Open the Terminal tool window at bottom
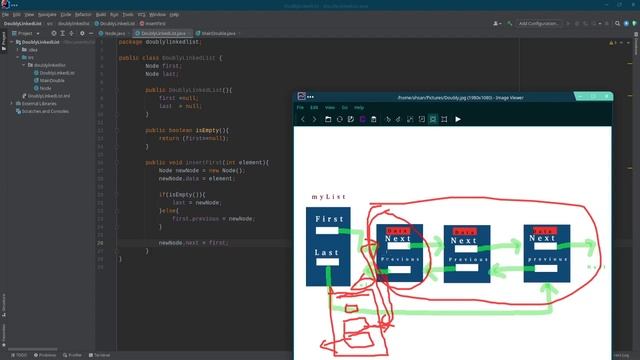 [100, 355]
